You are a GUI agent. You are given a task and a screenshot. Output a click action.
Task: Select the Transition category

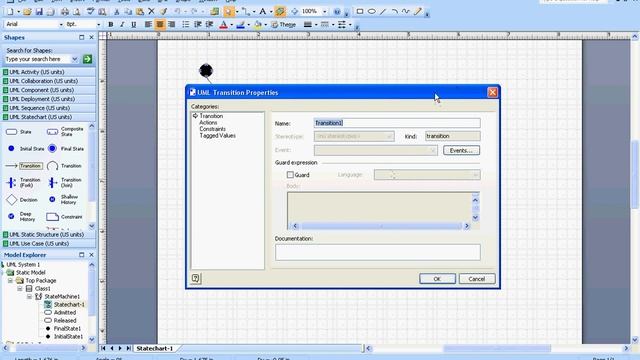(211, 116)
